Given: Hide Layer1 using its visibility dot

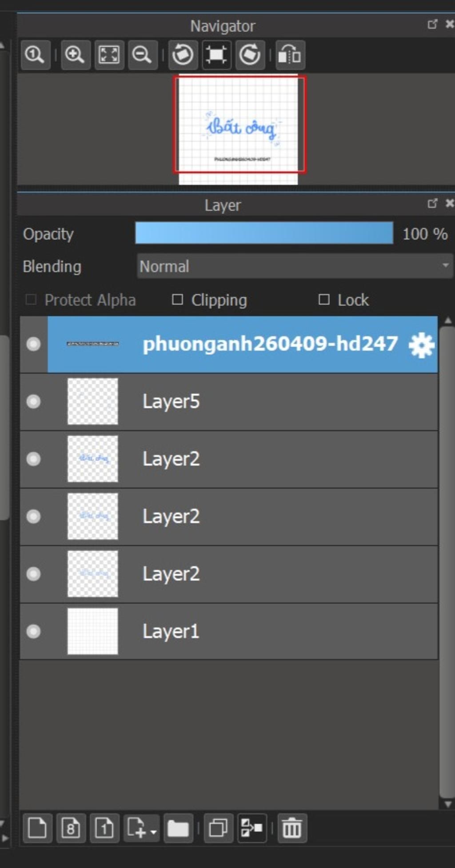Looking at the screenshot, I should (x=33, y=632).
